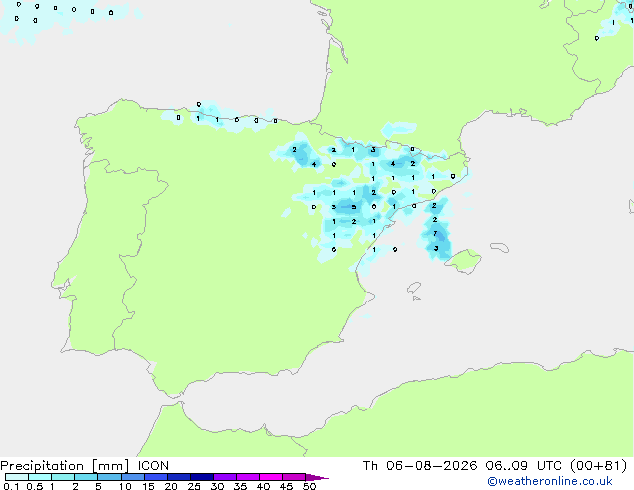
Task: Click the 'Precipitation [mm]' title text
Action: click(x=65, y=466)
